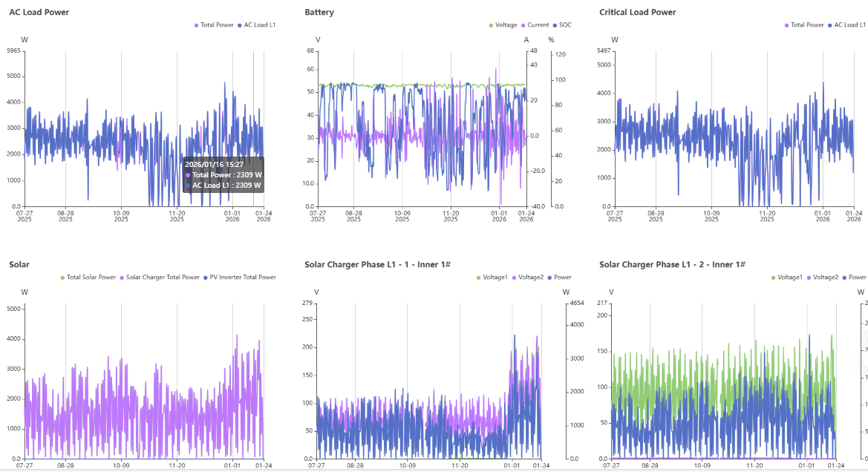
Task: Toggle Total Solar Power legend in Solar chart
Action: coord(88,278)
